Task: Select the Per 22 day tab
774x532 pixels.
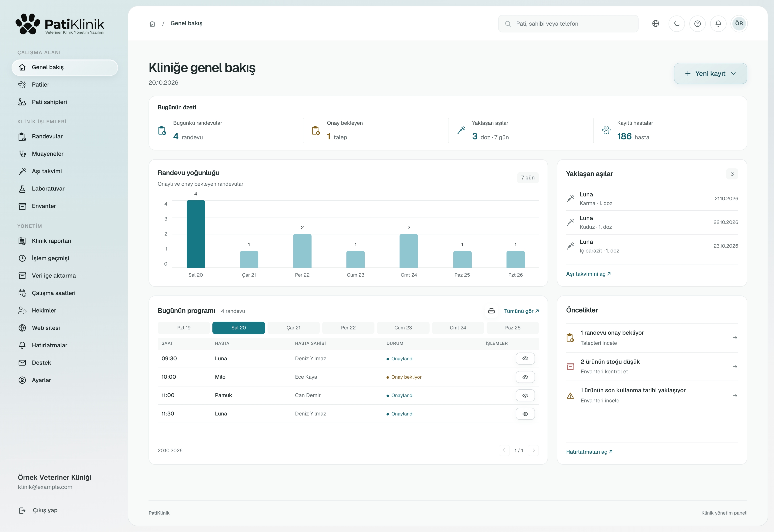Action: click(x=348, y=328)
